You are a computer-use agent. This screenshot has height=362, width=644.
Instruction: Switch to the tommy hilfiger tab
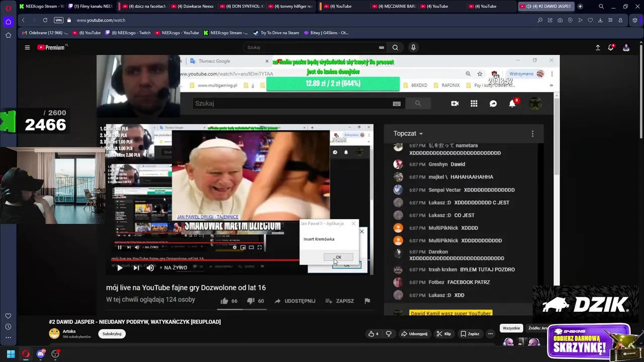tap(290, 7)
